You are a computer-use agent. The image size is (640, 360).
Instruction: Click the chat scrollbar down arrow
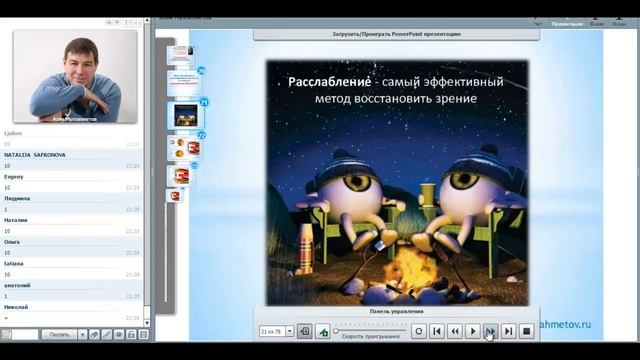tap(147, 323)
